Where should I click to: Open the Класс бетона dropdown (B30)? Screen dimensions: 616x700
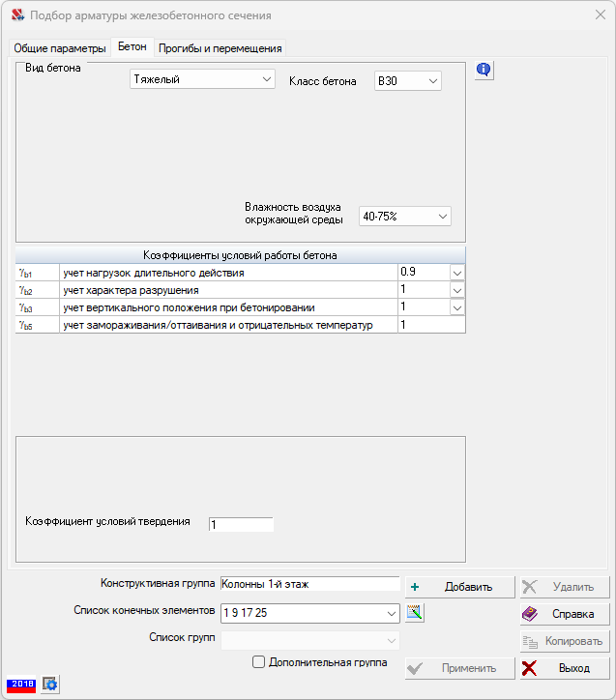(407, 81)
